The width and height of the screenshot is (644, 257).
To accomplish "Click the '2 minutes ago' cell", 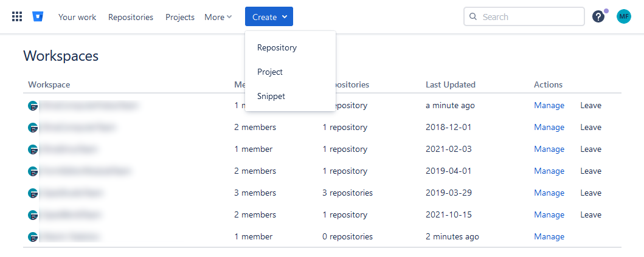I will (x=452, y=236).
